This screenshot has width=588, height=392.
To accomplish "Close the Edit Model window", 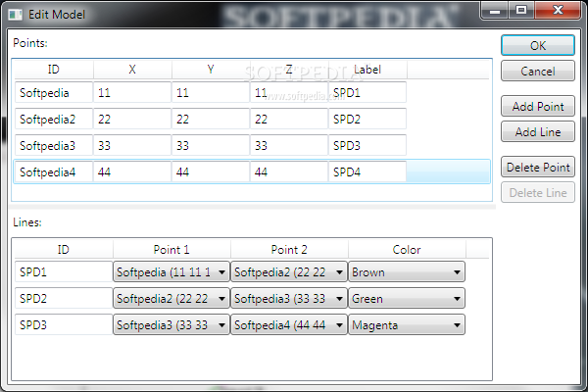I will [558, 10].
